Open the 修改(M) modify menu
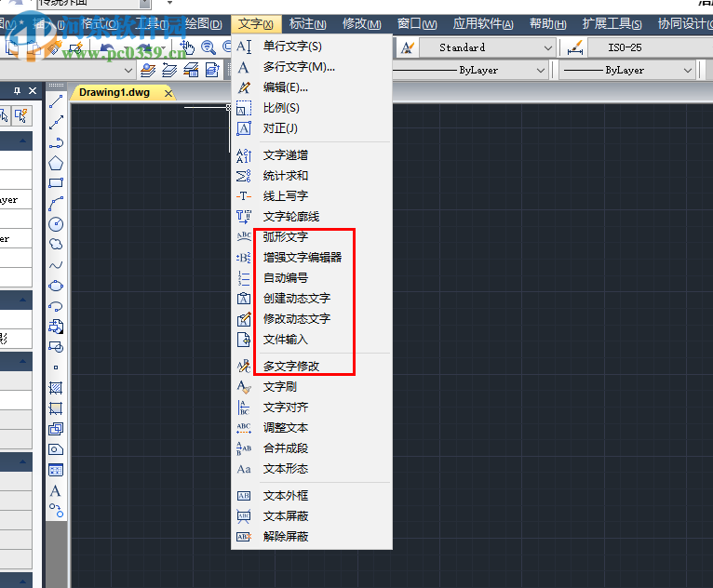 pyautogui.click(x=361, y=24)
